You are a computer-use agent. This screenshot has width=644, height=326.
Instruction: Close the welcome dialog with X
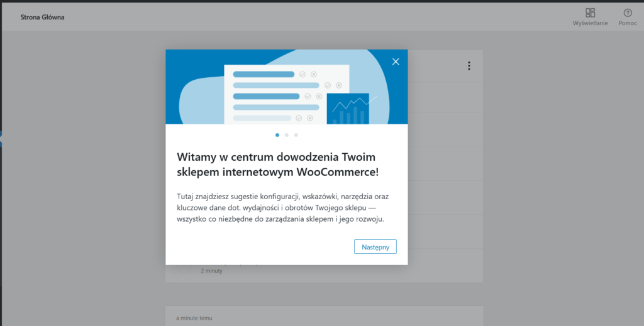[396, 62]
